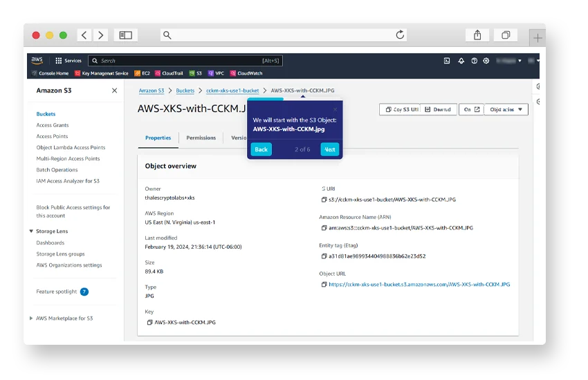Open the CloudShell terminal icon
This screenshot has height=380, width=588.
tap(447, 61)
